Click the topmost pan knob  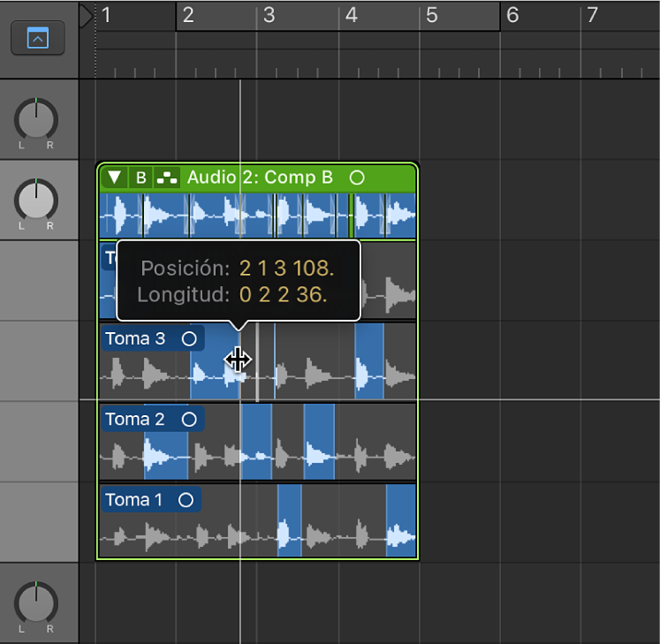[x=36, y=120]
